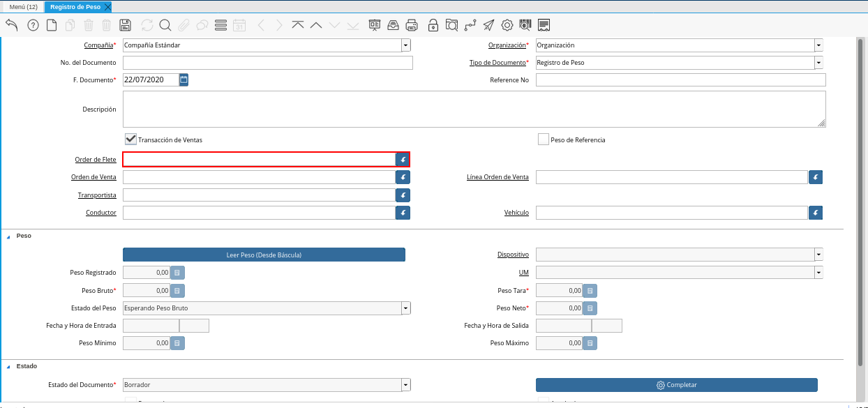
Task: Click the undo/back arrow toolbar icon
Action: [12, 25]
